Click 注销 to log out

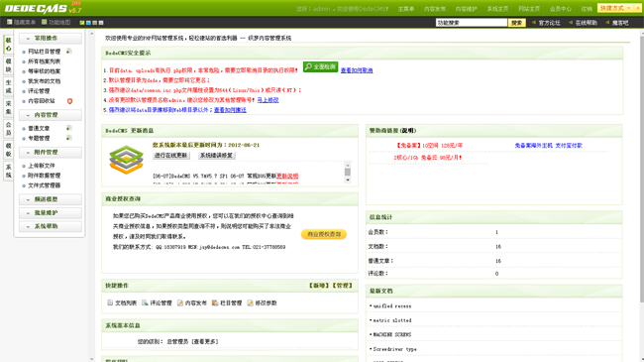point(587,9)
